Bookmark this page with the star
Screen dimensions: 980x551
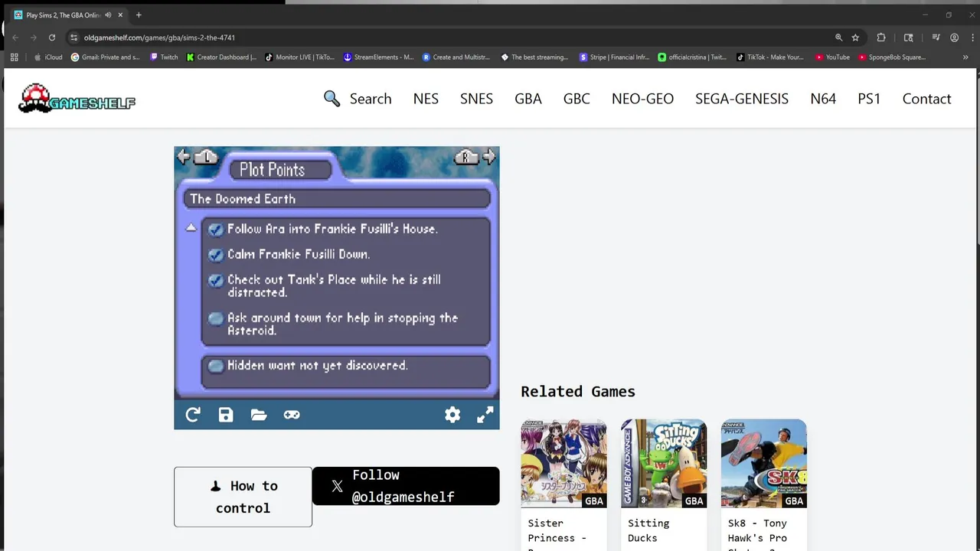coord(855,37)
